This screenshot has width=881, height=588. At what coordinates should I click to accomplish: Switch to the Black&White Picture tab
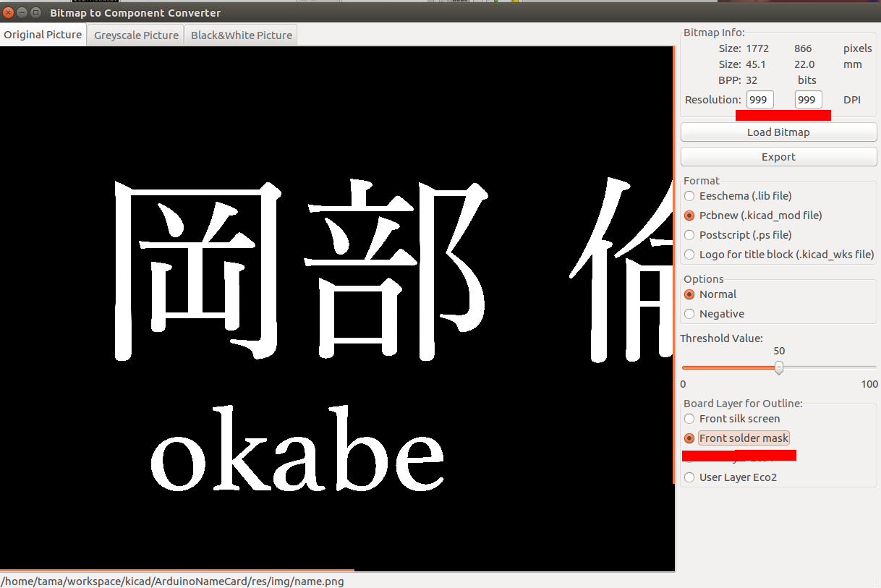241,34
